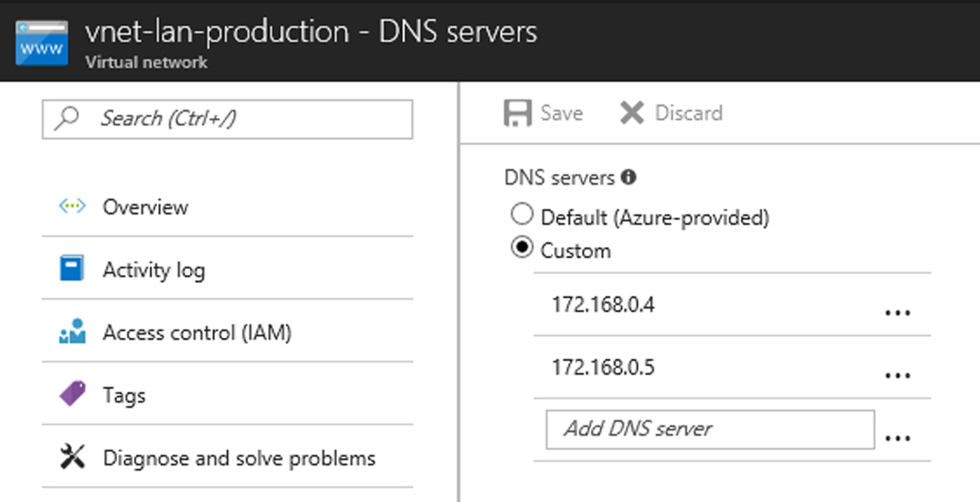Image resolution: width=980 pixels, height=502 pixels.
Task: Select the Custom radio button
Action: coord(522,248)
